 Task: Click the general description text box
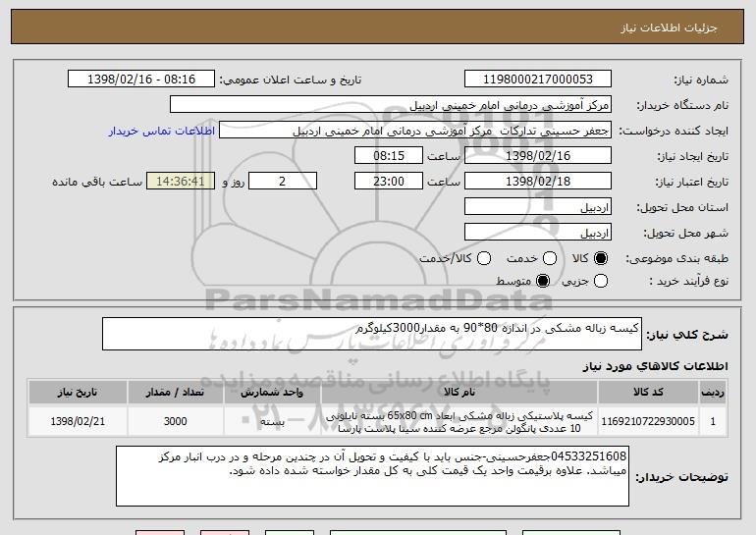tap(372, 334)
